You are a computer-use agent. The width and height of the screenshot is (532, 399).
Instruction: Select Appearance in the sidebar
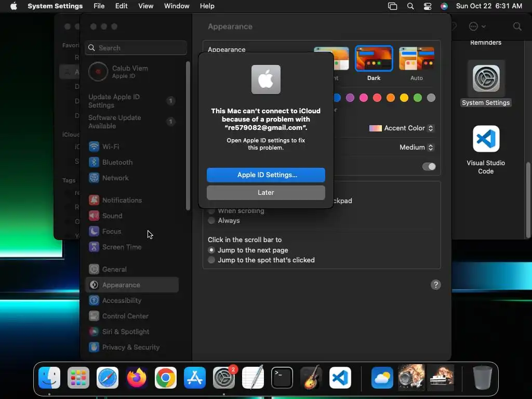click(132, 285)
